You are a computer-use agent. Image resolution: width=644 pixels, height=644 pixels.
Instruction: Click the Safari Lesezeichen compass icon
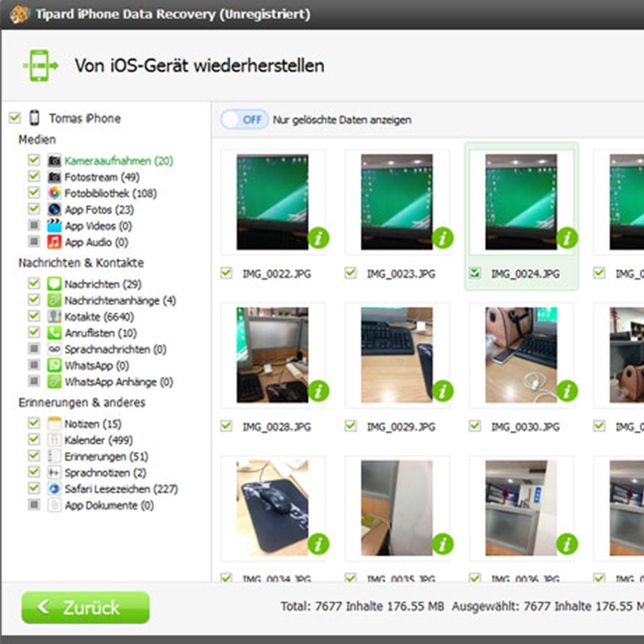pos(54,488)
